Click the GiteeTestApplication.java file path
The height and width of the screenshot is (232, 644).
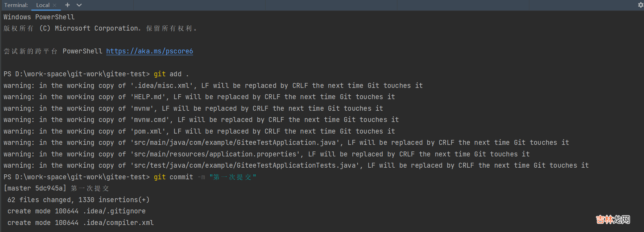(x=235, y=143)
